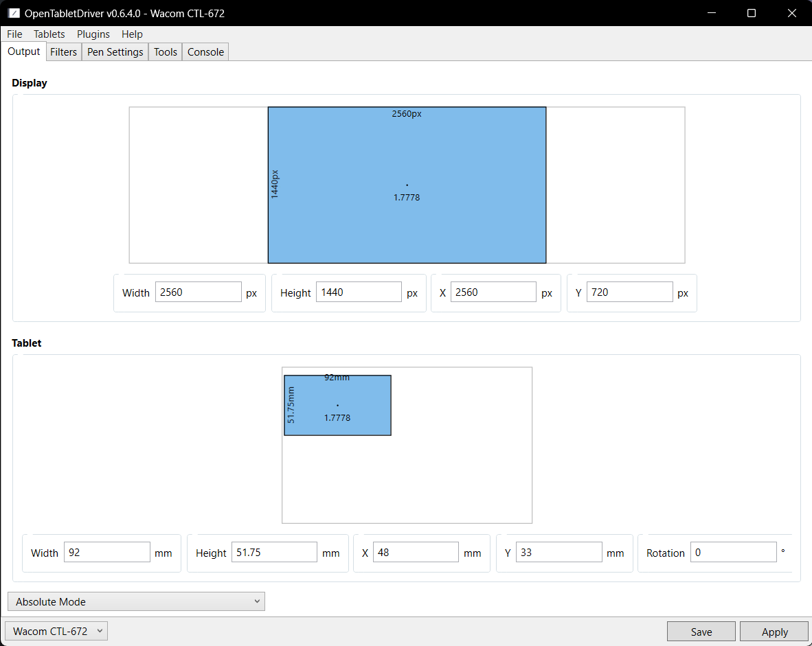This screenshot has width=812, height=646.
Task: Open the Plugins menu
Action: click(93, 34)
